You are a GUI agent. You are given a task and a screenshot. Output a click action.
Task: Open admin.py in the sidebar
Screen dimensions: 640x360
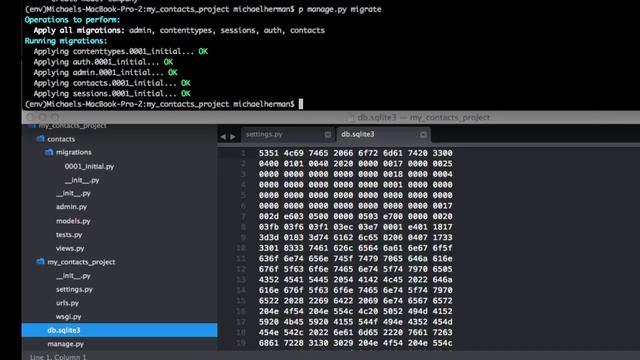pyautogui.click(x=71, y=207)
